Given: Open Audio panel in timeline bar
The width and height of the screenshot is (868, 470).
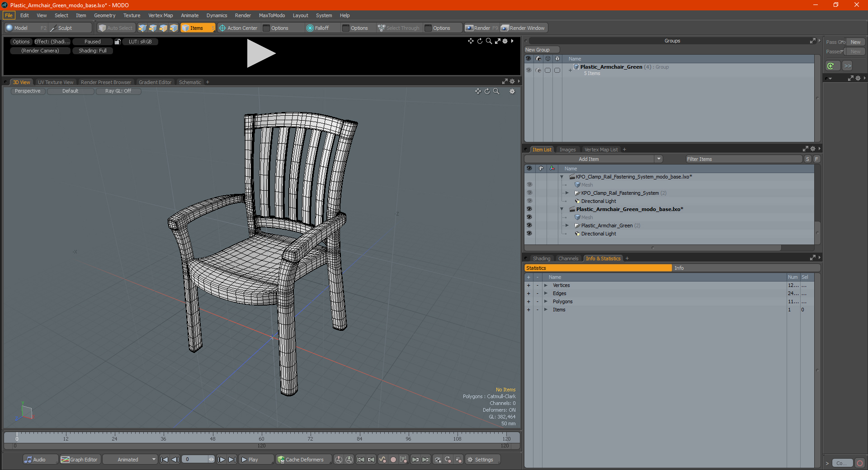Looking at the screenshot, I should (x=40, y=460).
